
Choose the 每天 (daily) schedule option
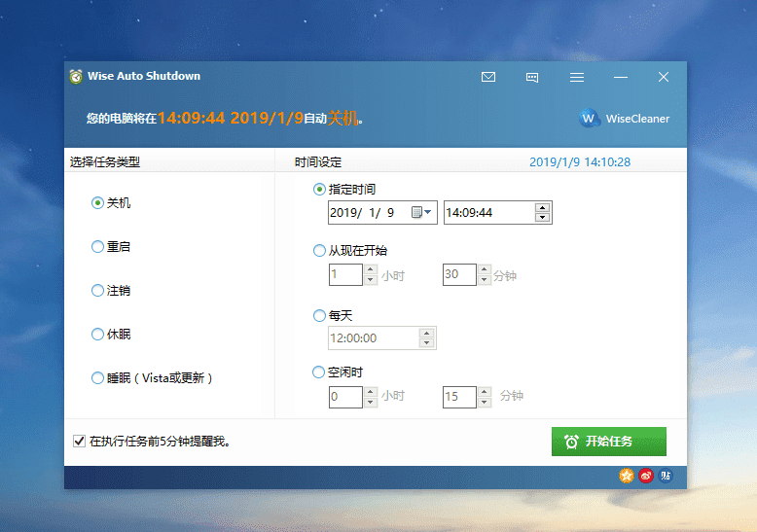pyautogui.click(x=319, y=316)
